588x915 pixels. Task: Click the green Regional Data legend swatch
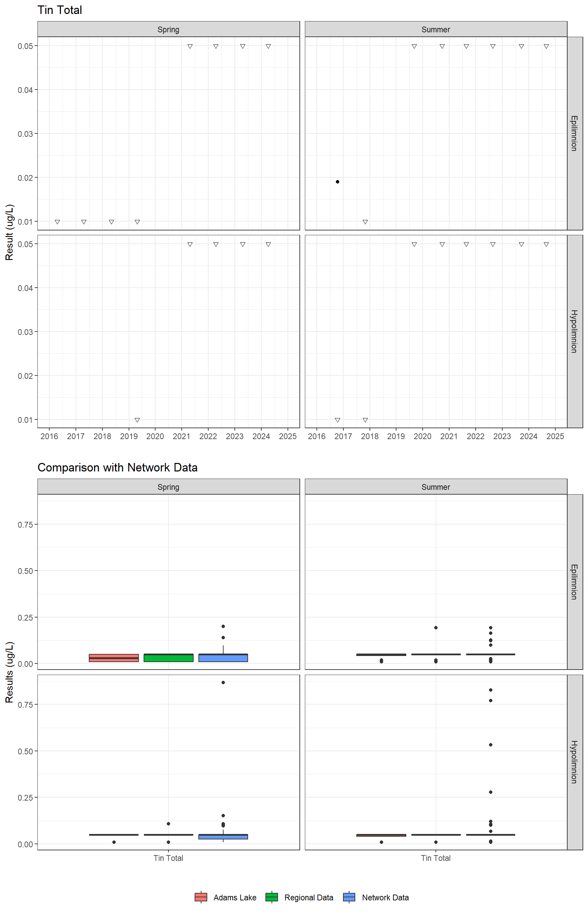(x=272, y=897)
